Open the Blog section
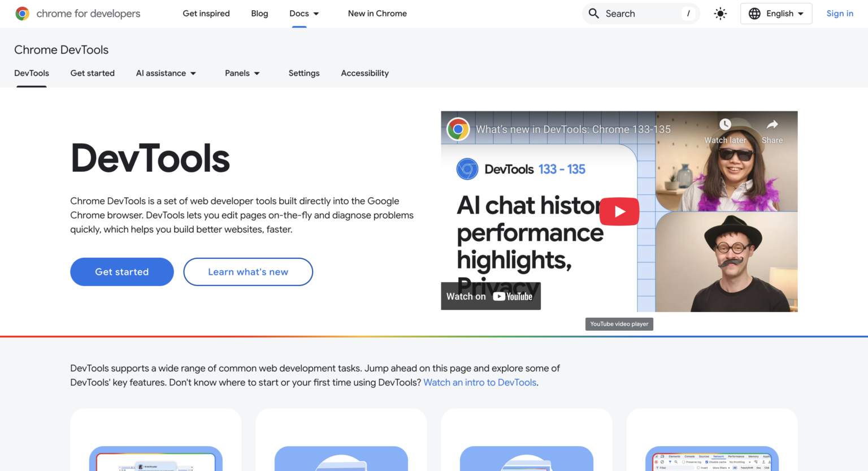Screen dimensions: 868x471 tap(259, 13)
